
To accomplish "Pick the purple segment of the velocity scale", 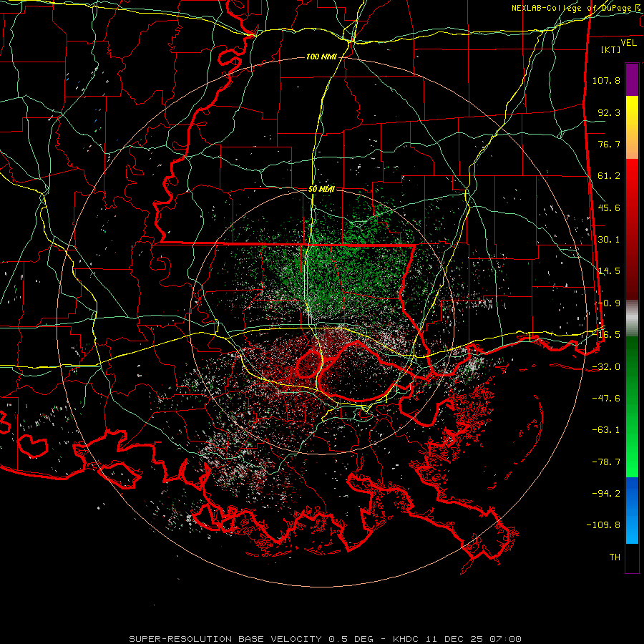I will click(632, 79).
